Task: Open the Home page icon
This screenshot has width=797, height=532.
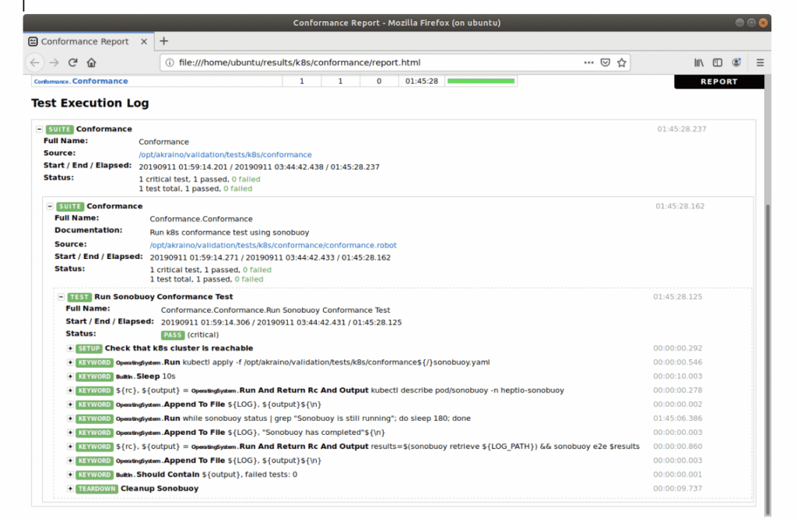Action: click(x=91, y=62)
